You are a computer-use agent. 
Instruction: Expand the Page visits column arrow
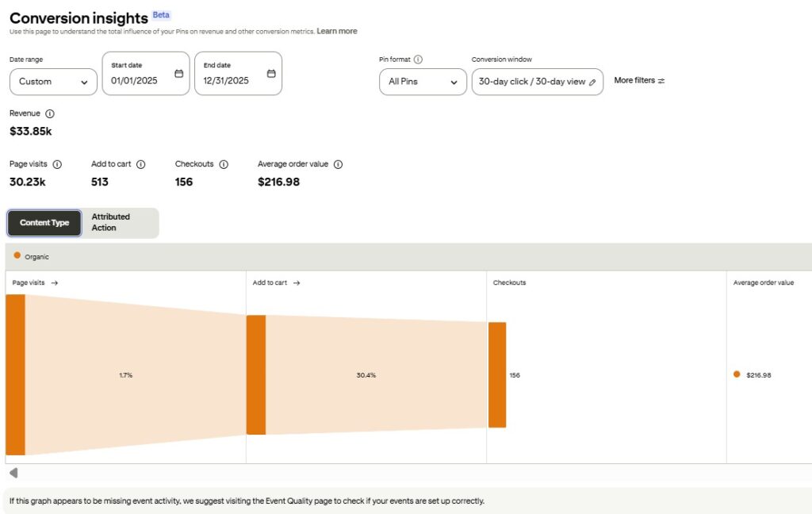(55, 282)
